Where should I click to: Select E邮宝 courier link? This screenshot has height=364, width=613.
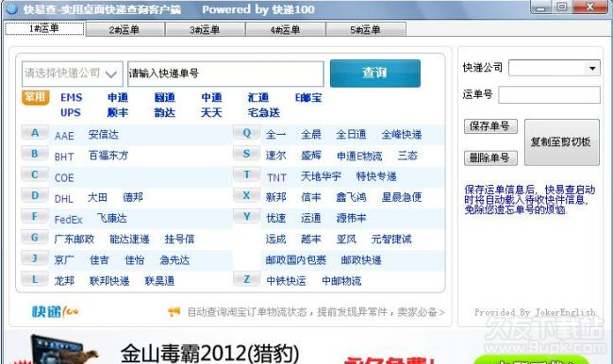[x=308, y=97]
